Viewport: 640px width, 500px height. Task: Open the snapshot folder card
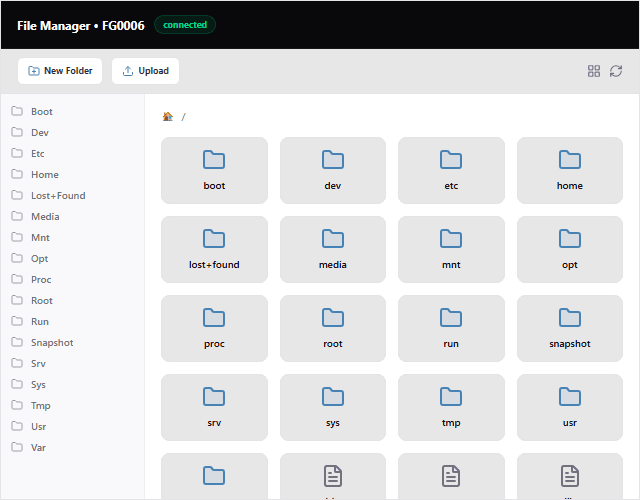click(570, 329)
